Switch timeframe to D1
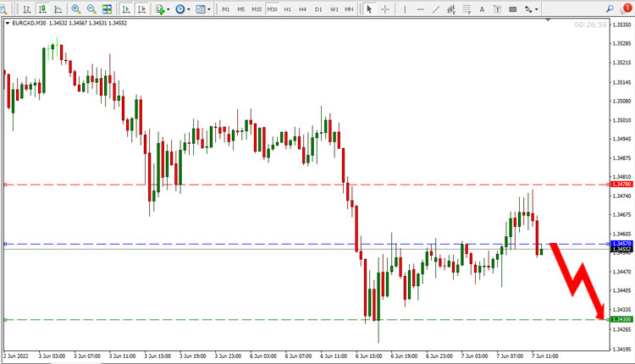 (x=318, y=9)
